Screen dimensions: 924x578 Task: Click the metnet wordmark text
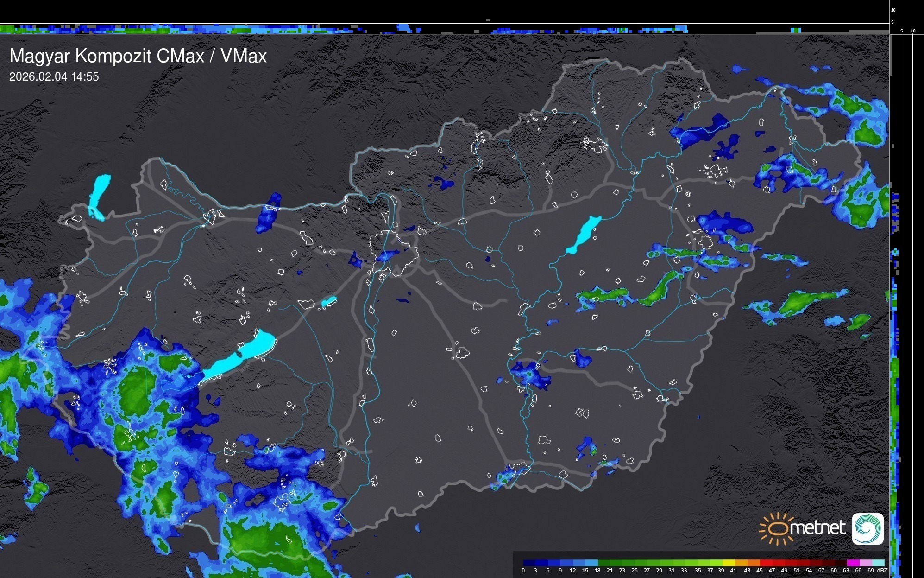click(817, 528)
